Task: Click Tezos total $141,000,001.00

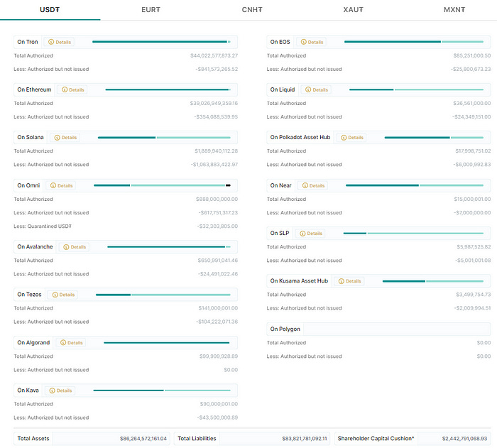Action: pos(218,308)
